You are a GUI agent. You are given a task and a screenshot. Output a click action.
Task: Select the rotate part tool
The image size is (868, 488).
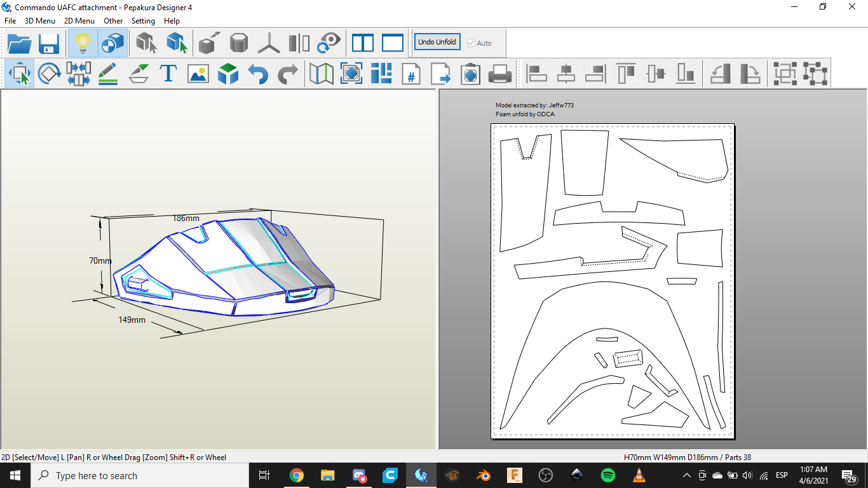click(49, 74)
